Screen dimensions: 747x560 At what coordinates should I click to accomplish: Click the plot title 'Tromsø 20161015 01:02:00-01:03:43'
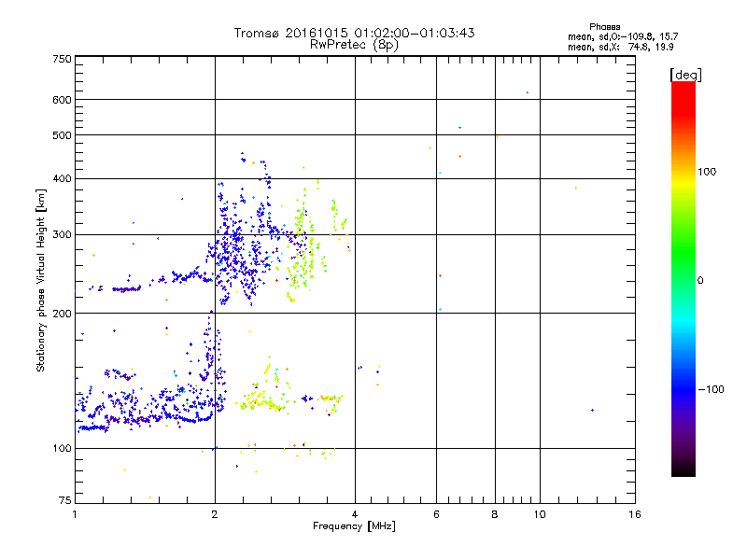354,33
